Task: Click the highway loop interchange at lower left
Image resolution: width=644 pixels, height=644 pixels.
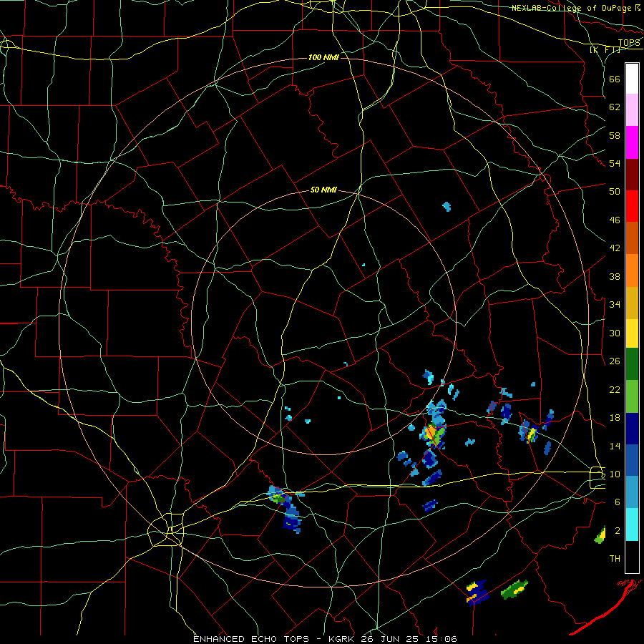Action: (x=166, y=530)
